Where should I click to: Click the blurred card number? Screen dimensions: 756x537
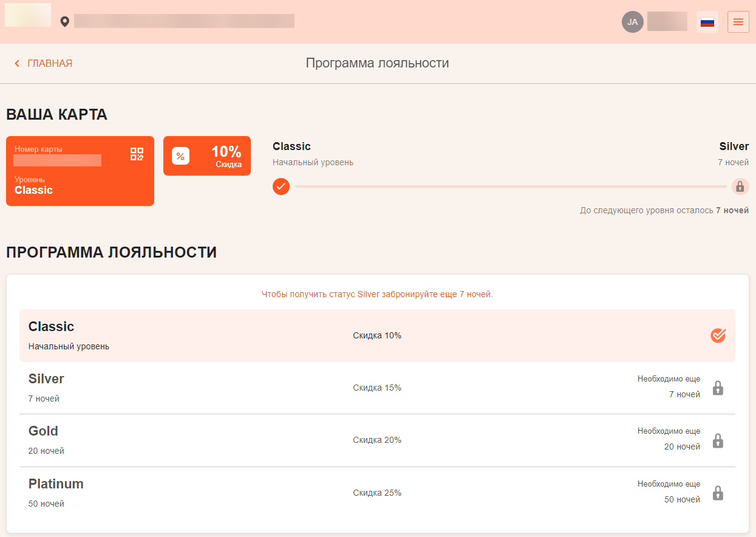pos(57,160)
